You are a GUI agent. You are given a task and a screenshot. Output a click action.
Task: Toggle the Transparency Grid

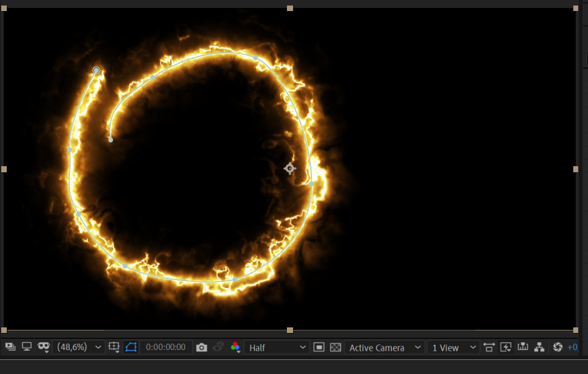[x=335, y=347]
